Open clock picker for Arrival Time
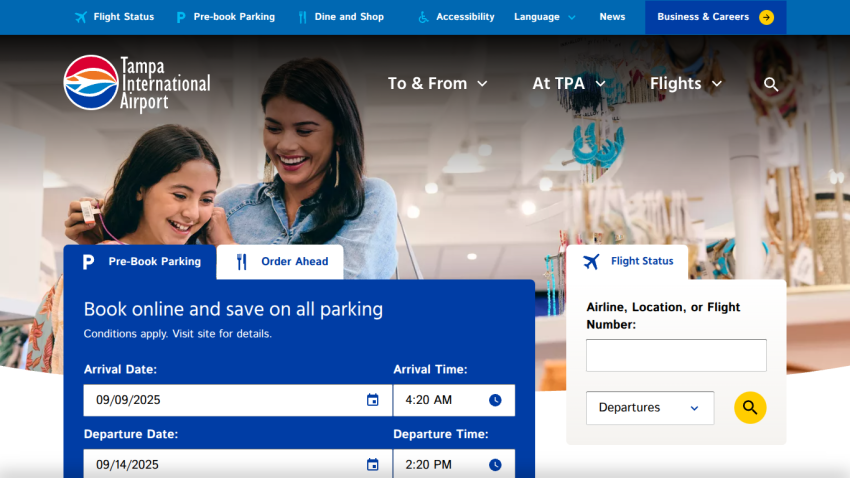Viewport: 850px width, 478px height. 495,400
